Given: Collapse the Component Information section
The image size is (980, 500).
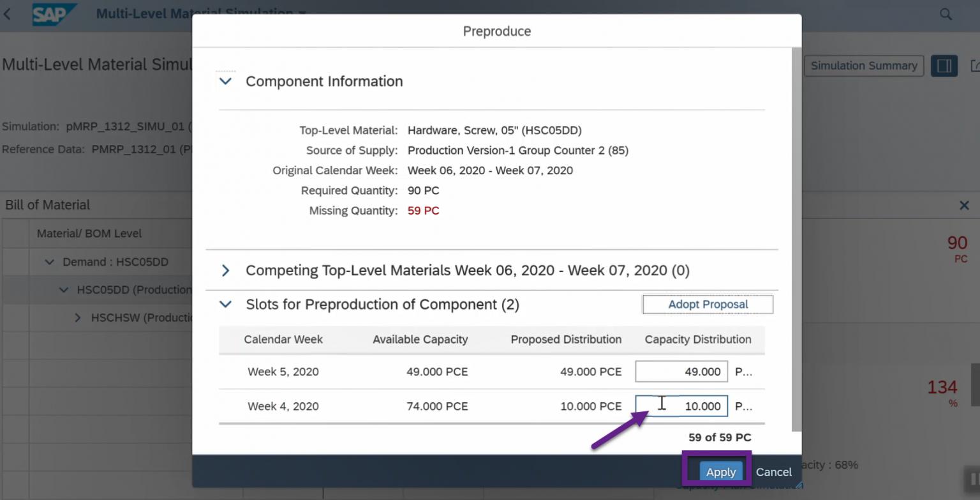Looking at the screenshot, I should coord(226,81).
